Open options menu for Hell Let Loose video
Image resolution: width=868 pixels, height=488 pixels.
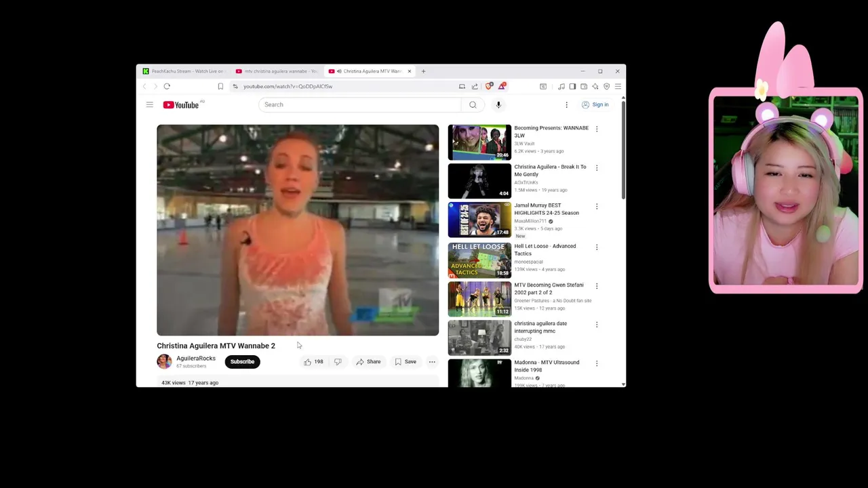(597, 247)
